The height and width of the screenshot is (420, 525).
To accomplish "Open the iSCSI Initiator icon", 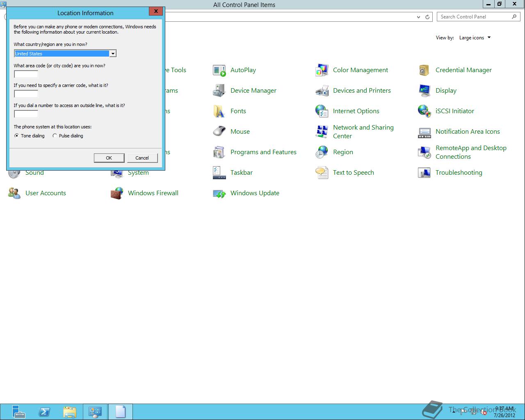I will (x=425, y=111).
